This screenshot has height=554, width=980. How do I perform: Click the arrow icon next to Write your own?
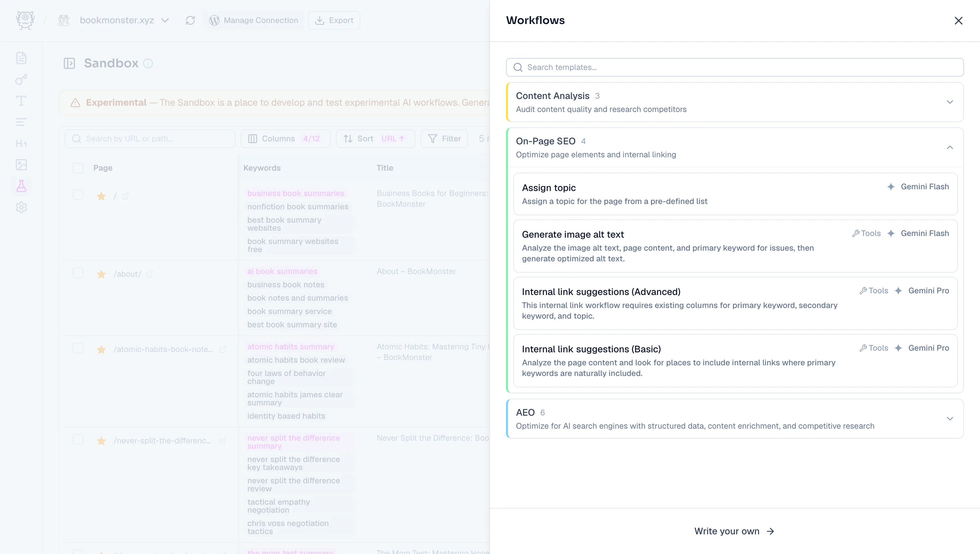click(x=770, y=531)
